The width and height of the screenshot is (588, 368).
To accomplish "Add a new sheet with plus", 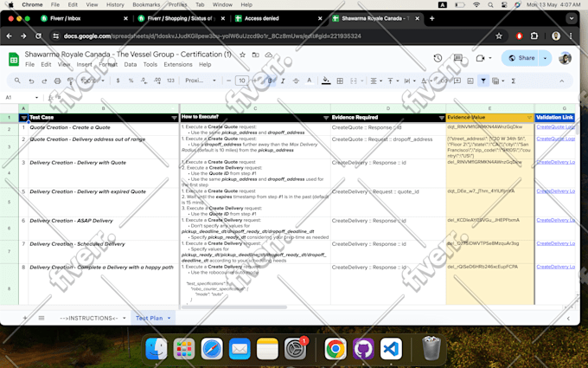I will pyautogui.click(x=25, y=318).
